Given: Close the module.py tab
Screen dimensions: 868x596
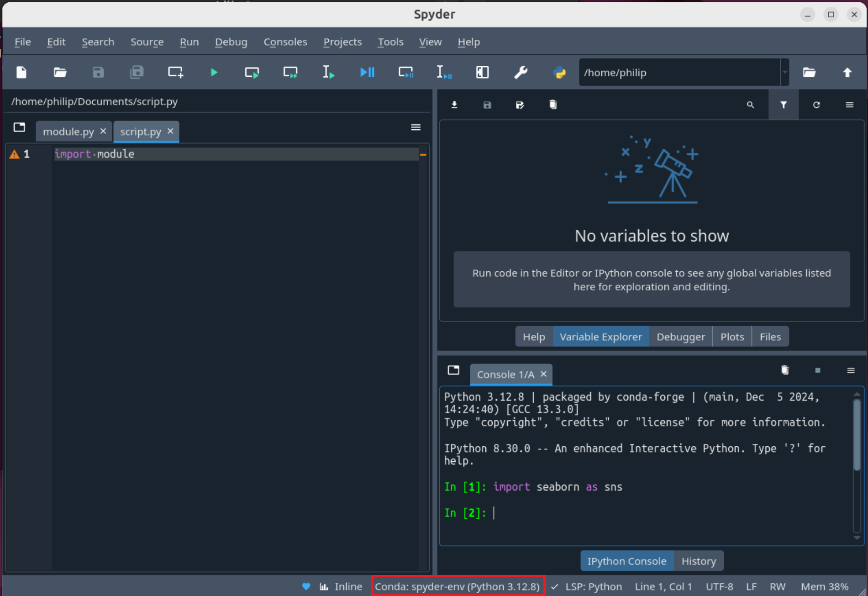Looking at the screenshot, I should pos(103,131).
